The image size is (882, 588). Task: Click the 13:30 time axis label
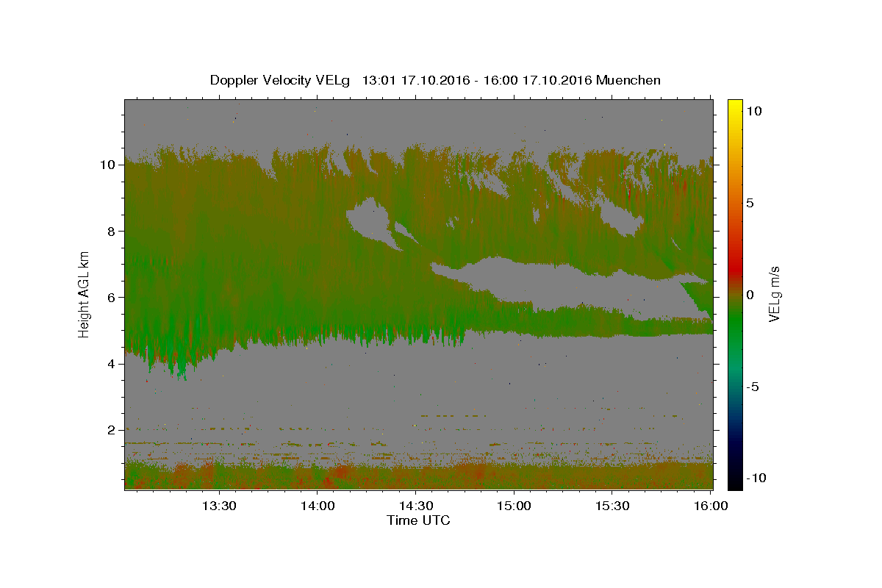(x=219, y=506)
